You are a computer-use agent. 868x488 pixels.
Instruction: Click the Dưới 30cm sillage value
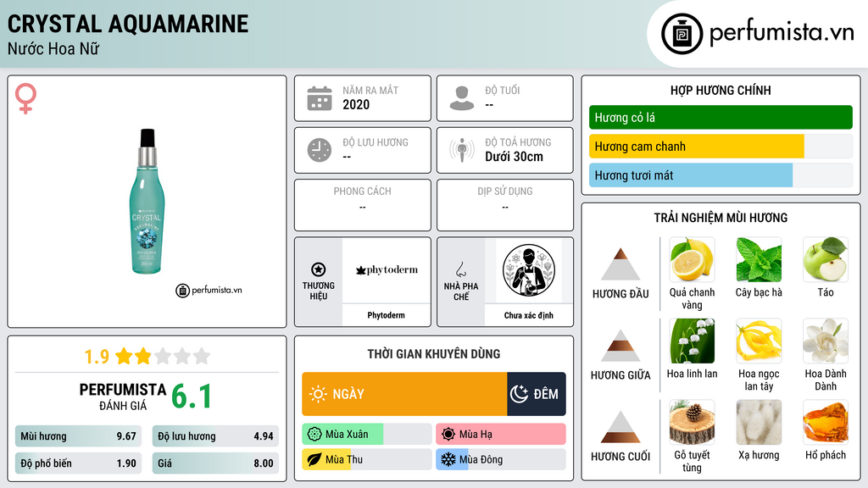(x=515, y=157)
